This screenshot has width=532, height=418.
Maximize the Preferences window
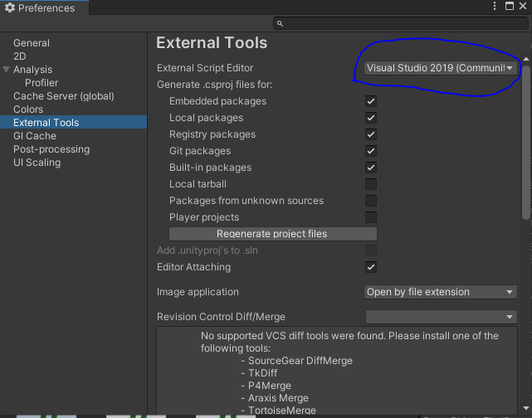(508, 7)
